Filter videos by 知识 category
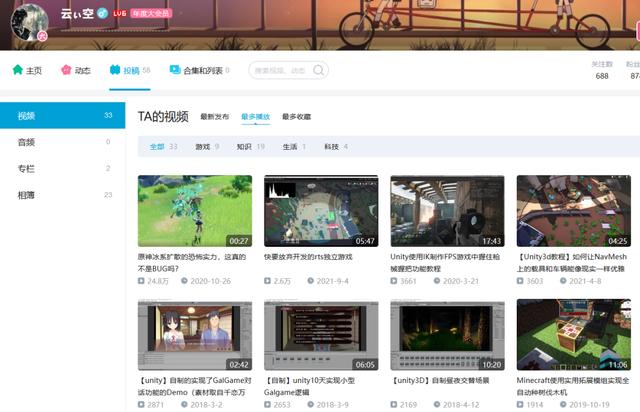The height and width of the screenshot is (412, 640). 244,147
